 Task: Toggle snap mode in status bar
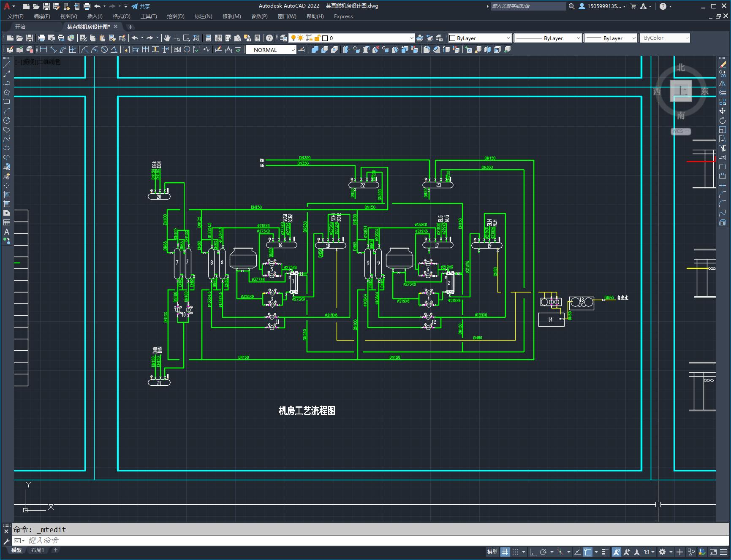[515, 552]
